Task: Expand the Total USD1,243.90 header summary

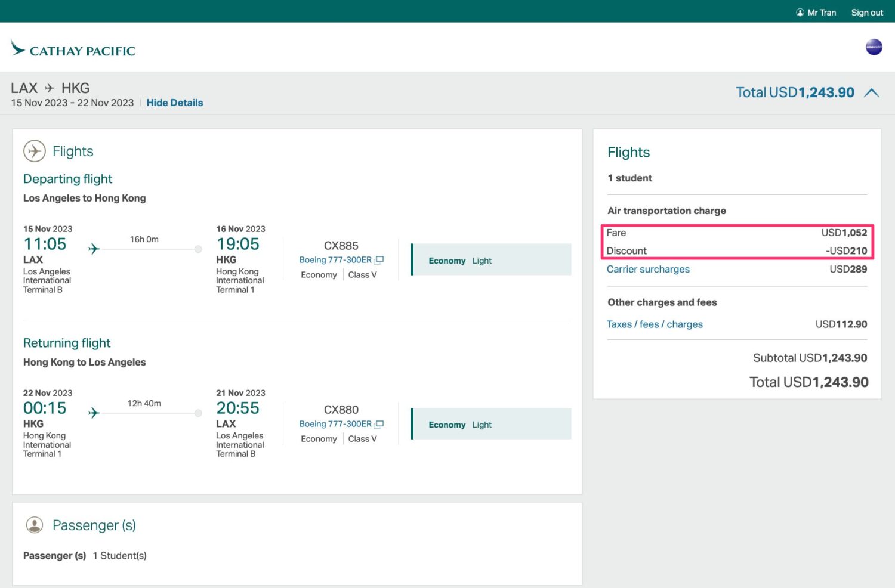Action: [795, 93]
